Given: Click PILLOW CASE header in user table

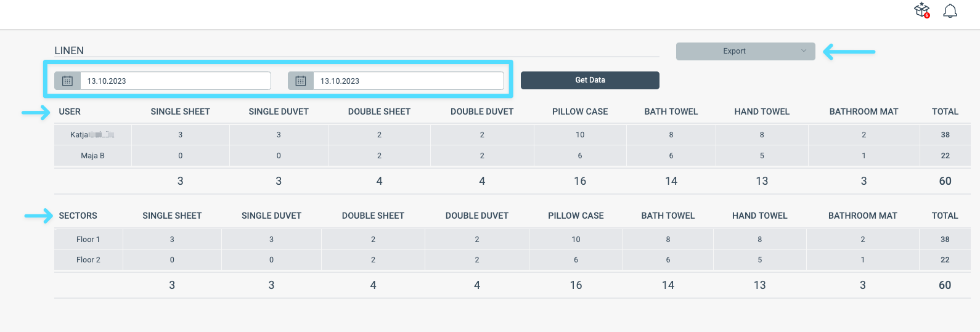Looking at the screenshot, I should (x=580, y=111).
